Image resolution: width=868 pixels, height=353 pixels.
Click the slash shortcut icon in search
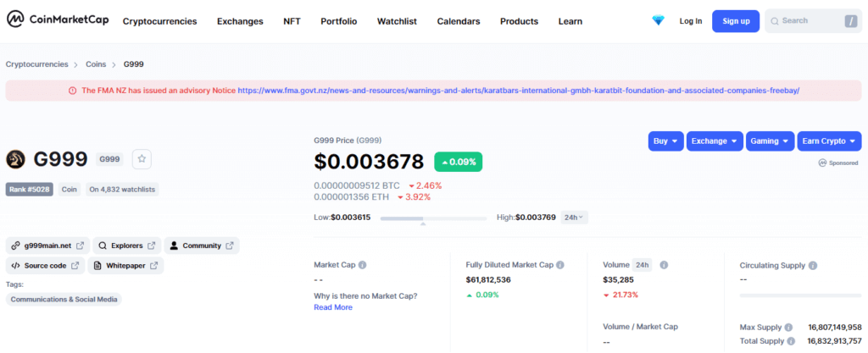[x=851, y=21]
